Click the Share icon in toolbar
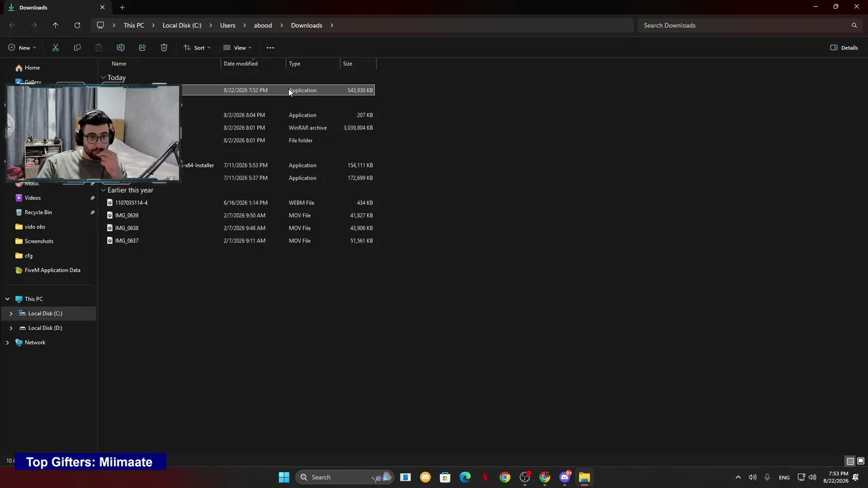 tap(142, 47)
